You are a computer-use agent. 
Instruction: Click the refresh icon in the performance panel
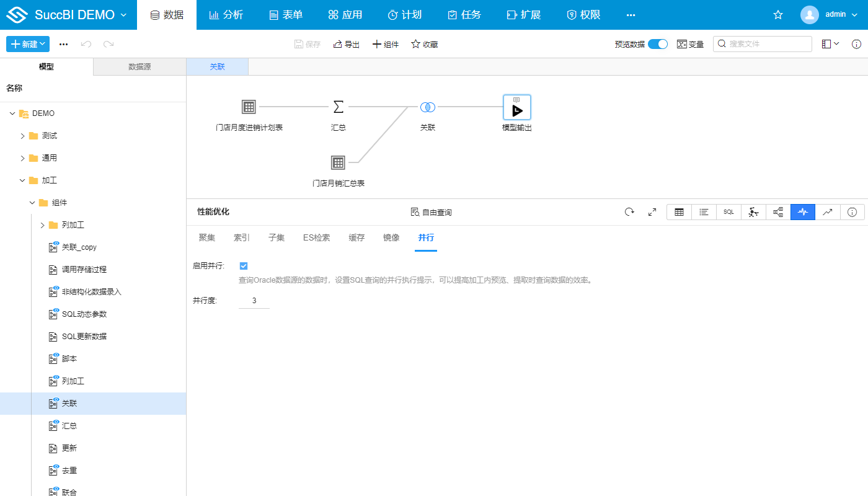point(629,212)
